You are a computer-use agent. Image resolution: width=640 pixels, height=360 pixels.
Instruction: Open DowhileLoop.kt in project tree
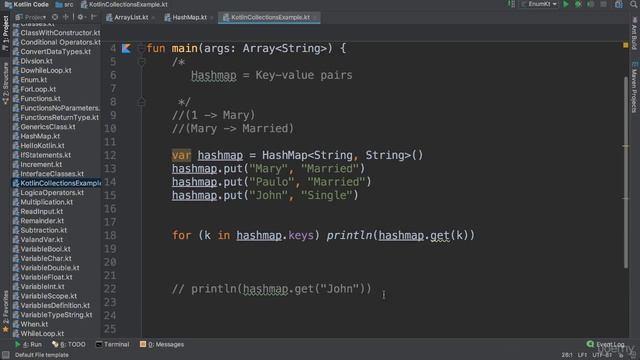point(42,70)
